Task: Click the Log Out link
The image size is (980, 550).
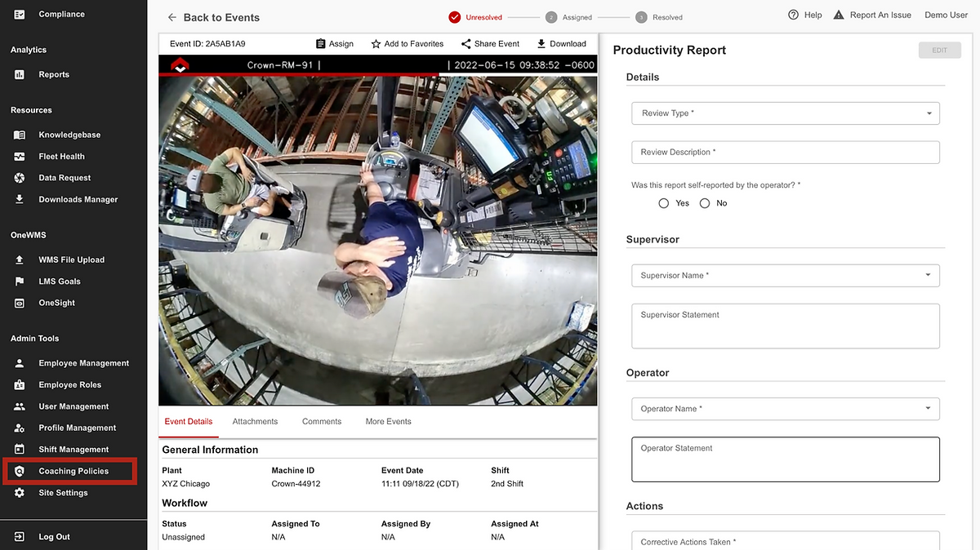Action: point(54,537)
